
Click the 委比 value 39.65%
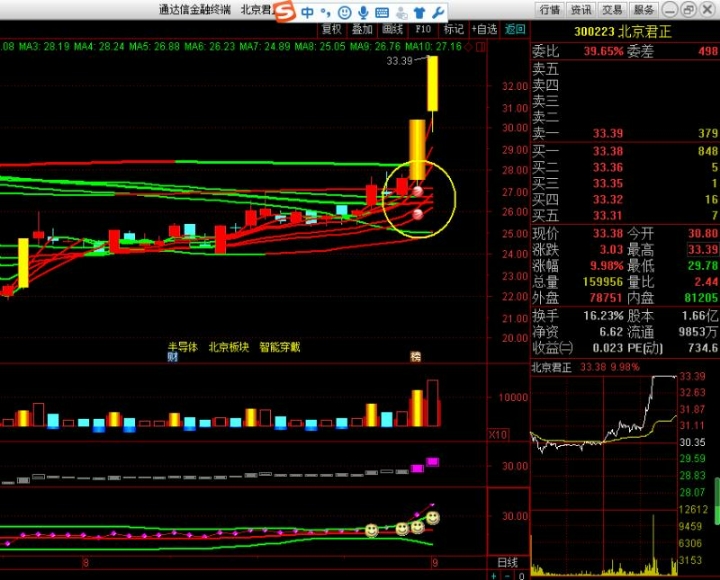(603, 51)
